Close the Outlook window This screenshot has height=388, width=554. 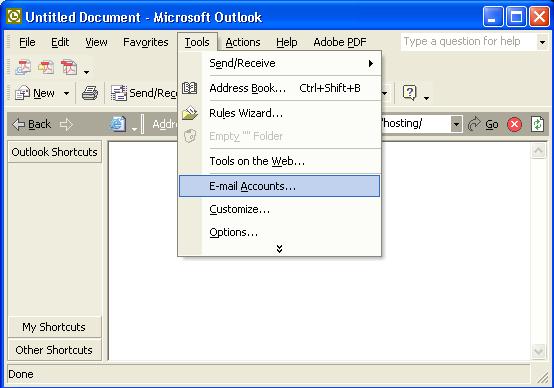pos(539,16)
